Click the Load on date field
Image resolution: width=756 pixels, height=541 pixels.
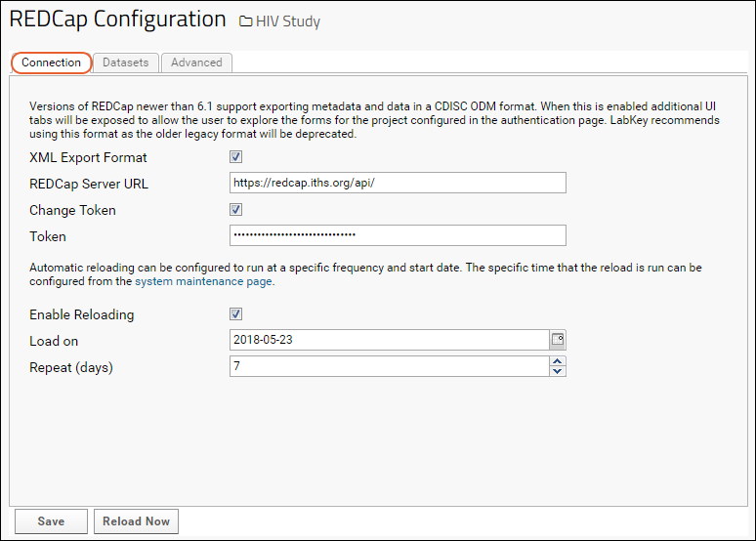(x=389, y=340)
